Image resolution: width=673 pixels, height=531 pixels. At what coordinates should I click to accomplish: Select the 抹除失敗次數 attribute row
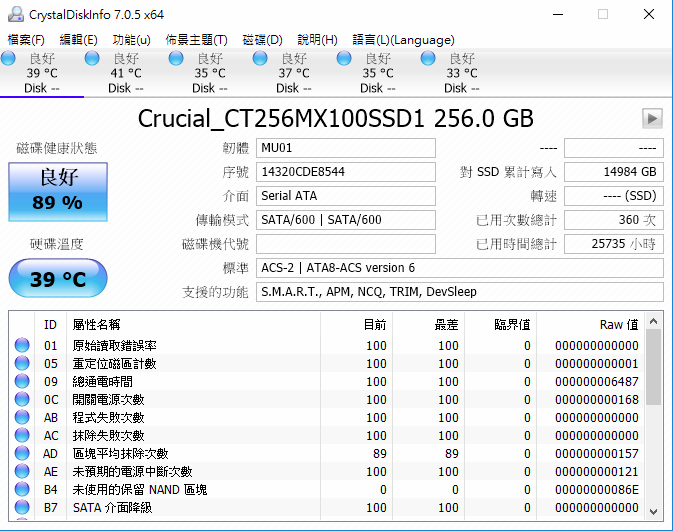pyautogui.click(x=326, y=436)
